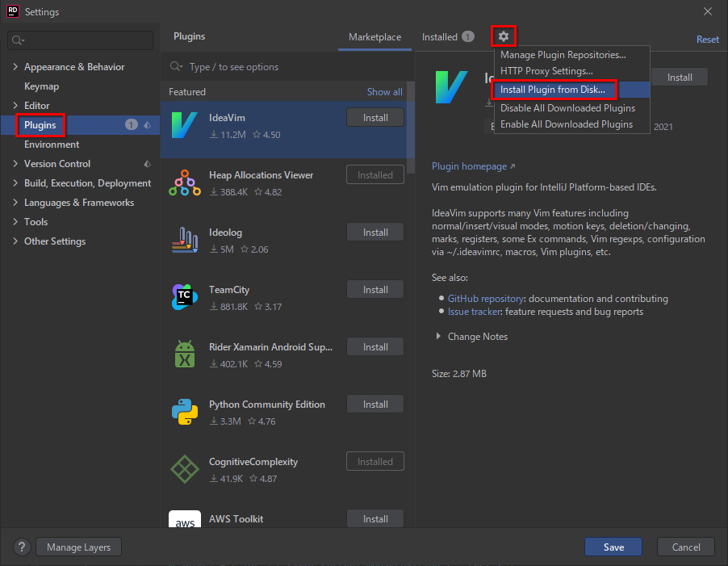The height and width of the screenshot is (566, 728).
Task: Click the Rider Xamarin Android icon
Action: 184,354
